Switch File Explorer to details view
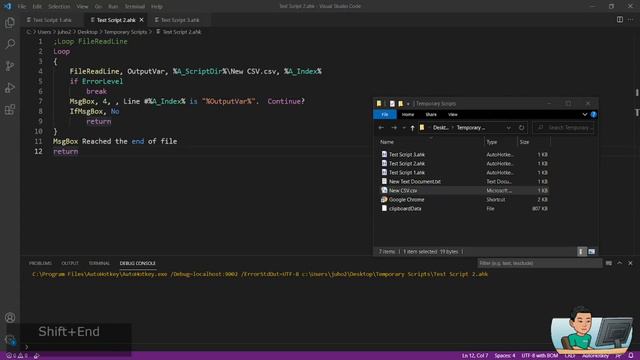Image resolution: width=640 pixels, height=360 pixels. (x=581, y=251)
